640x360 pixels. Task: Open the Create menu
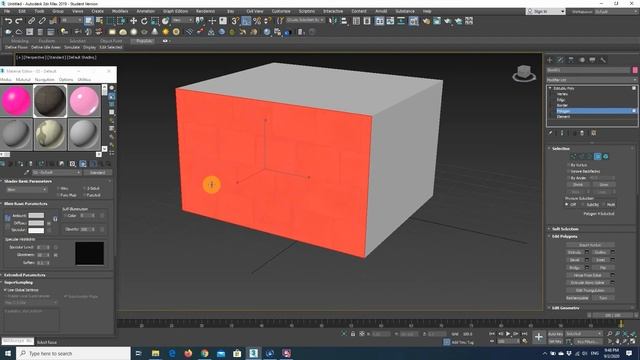coord(98,11)
